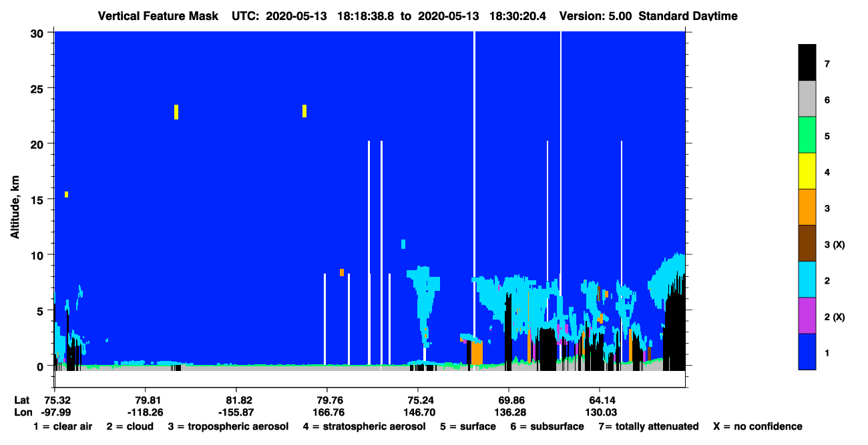Click the 'Standard Daytime' text
This screenshot has width=868, height=445.
pyautogui.click(x=688, y=16)
